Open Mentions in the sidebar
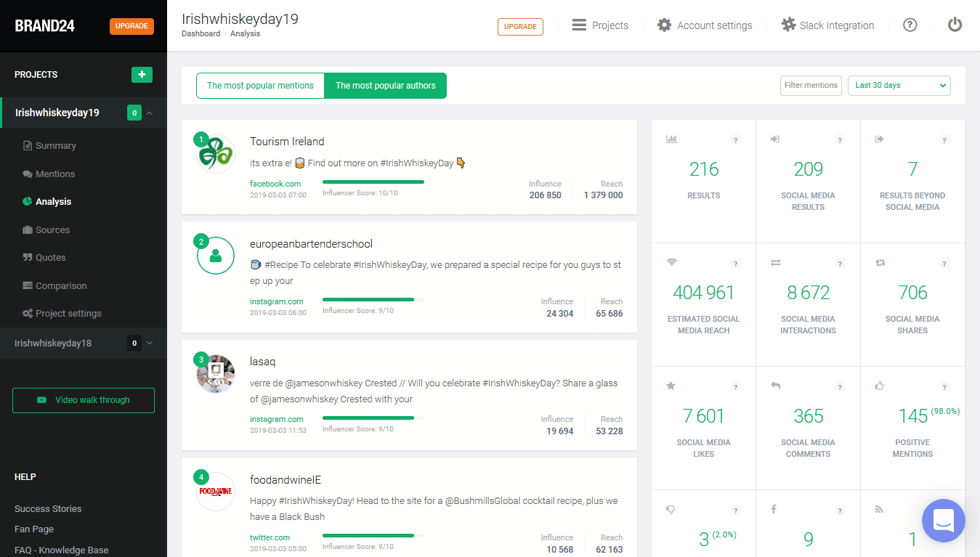The height and width of the screenshot is (557, 980). point(55,174)
